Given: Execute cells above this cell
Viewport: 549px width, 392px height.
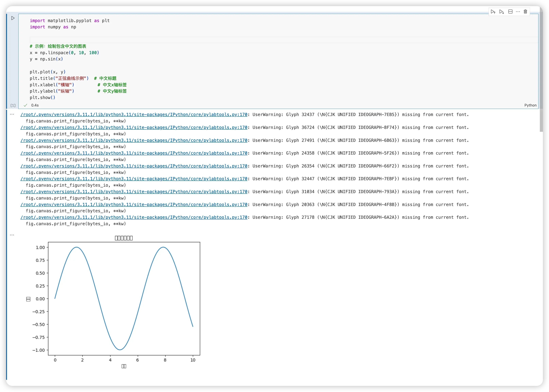Looking at the screenshot, I should point(493,12).
